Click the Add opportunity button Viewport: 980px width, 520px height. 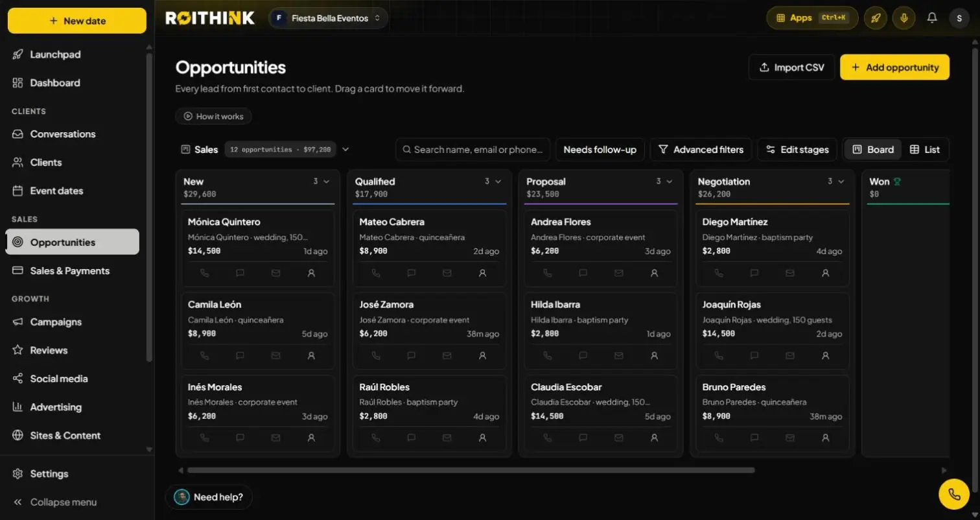click(894, 67)
